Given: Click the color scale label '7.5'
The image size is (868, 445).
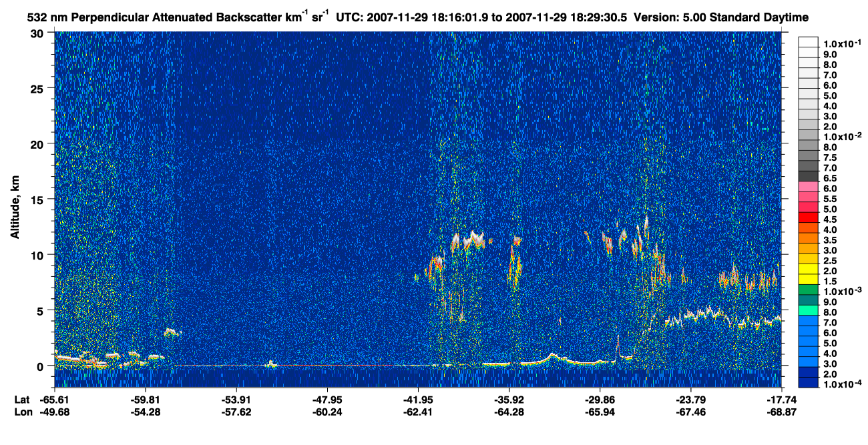Looking at the screenshot, I should [x=829, y=157].
